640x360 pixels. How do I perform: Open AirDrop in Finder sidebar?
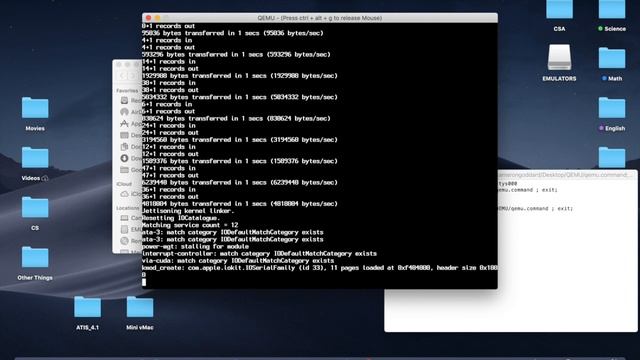tap(131, 112)
